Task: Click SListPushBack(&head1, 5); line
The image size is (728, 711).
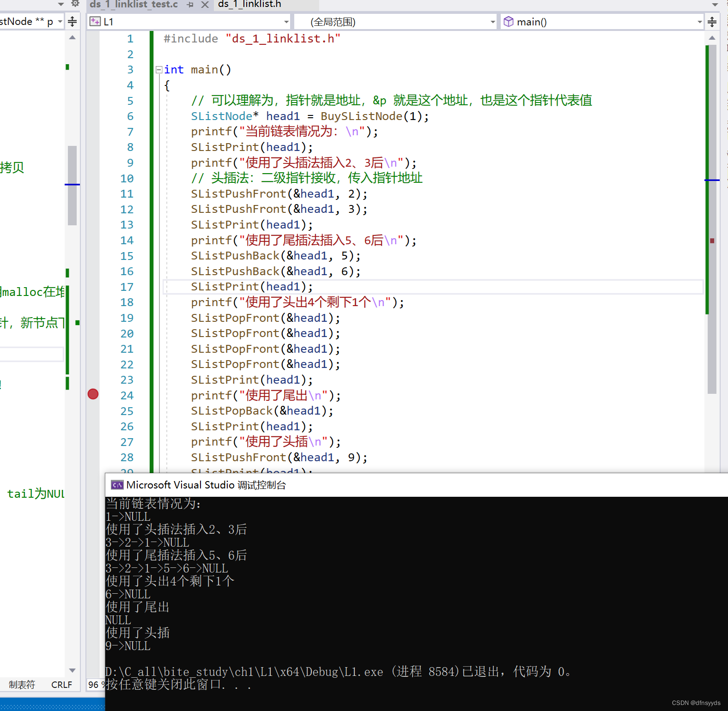Action: (276, 256)
